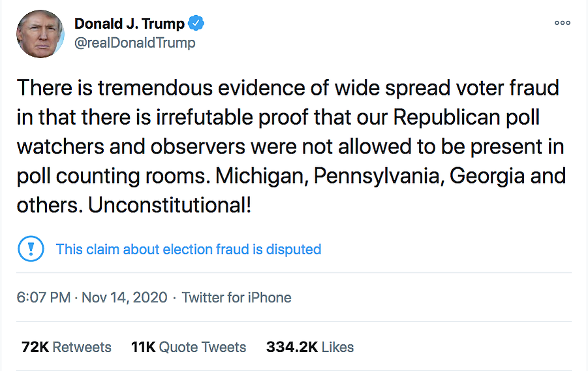The image size is (588, 371).
Task: Click the Nov 14, 2020 date
Action: 125,297
